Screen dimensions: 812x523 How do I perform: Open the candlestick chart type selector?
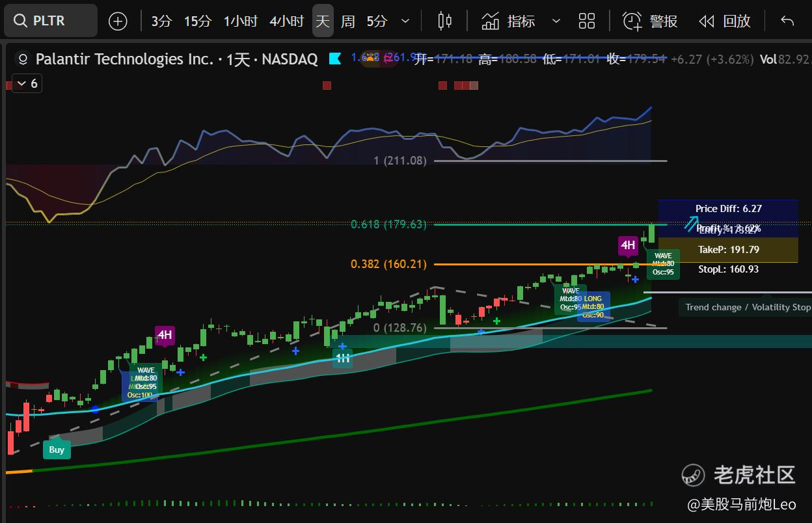click(445, 21)
